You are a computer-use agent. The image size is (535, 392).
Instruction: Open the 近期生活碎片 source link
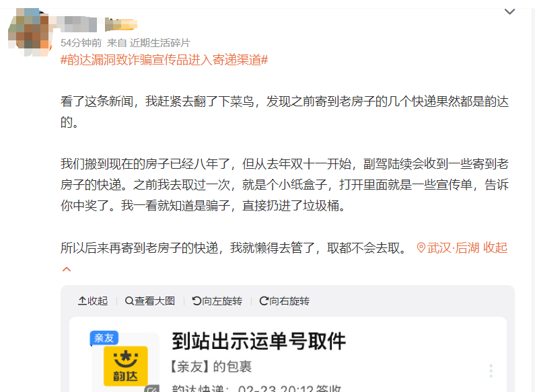click(x=159, y=43)
